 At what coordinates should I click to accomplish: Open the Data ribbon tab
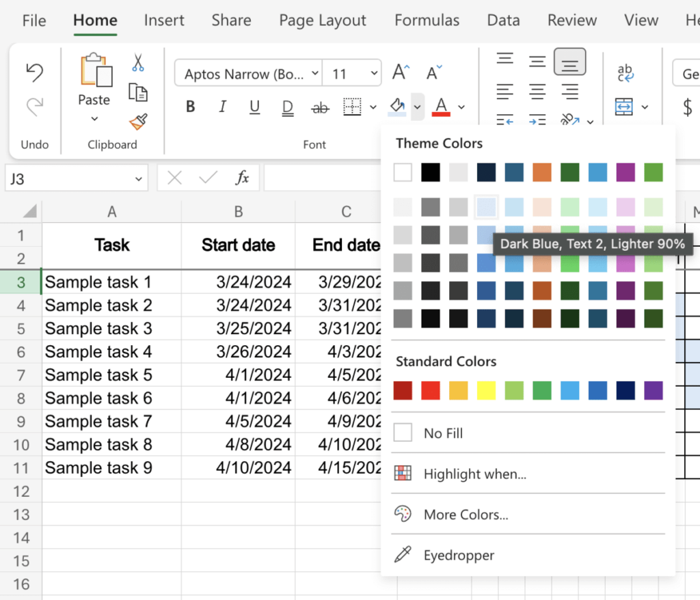503,21
